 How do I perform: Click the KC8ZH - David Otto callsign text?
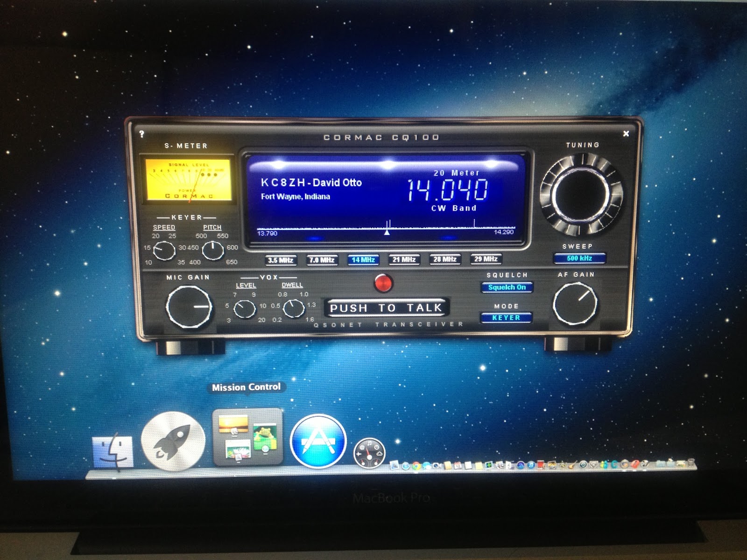tap(311, 182)
